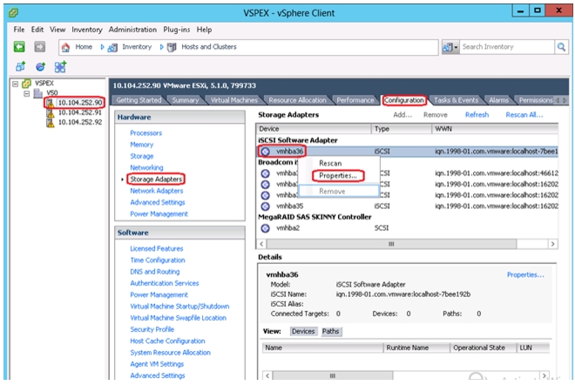Click adapters list scroll right arrow
The image size is (575, 392).
click(552, 244)
